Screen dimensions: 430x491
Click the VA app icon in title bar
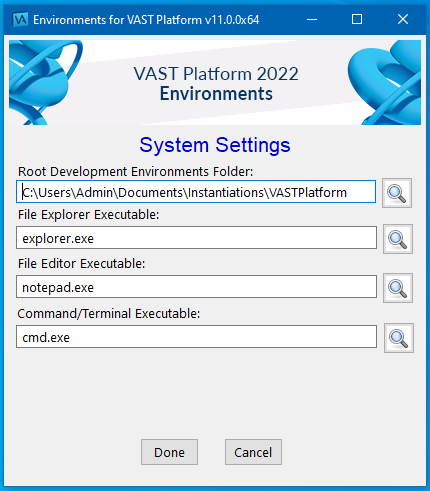[x=20, y=19]
